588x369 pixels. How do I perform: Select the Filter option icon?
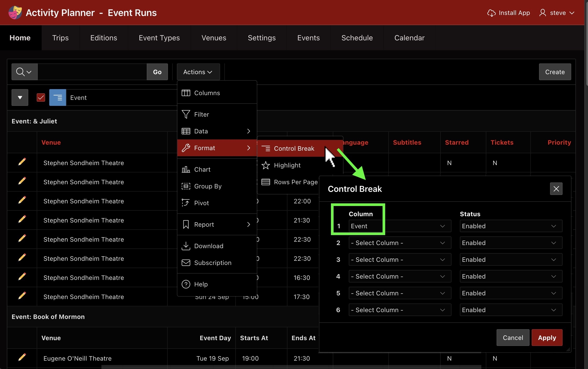coord(186,114)
